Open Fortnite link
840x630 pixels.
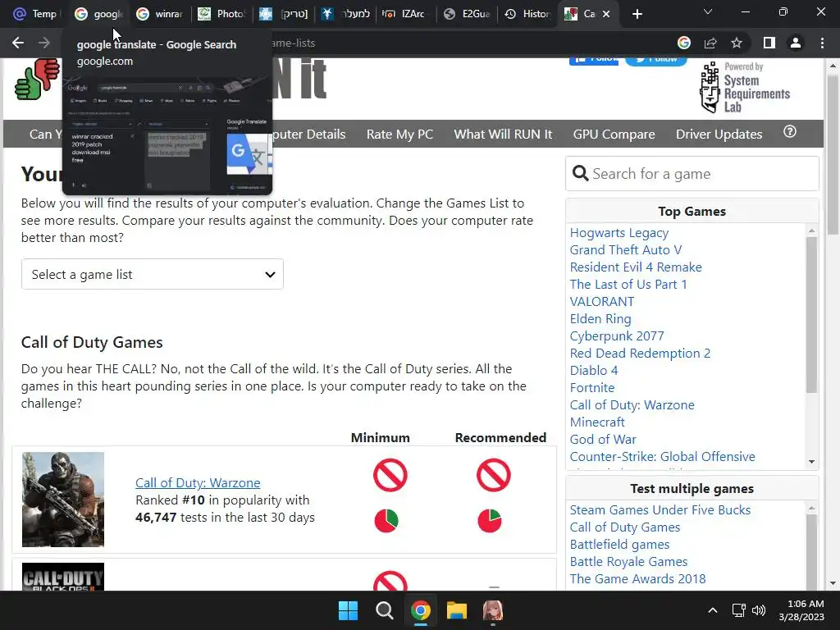coord(592,387)
